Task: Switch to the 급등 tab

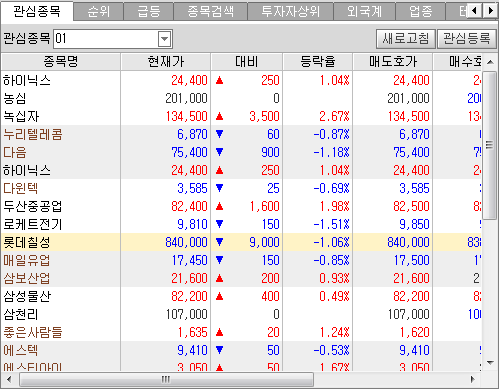Action: tap(149, 12)
